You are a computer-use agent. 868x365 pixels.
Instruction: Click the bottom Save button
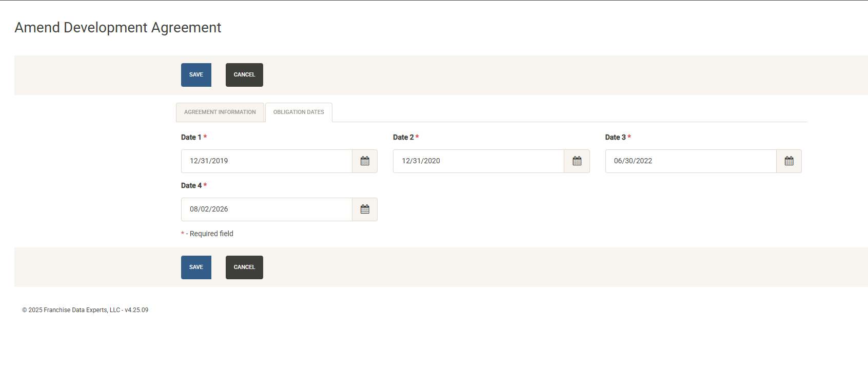pyautogui.click(x=196, y=267)
